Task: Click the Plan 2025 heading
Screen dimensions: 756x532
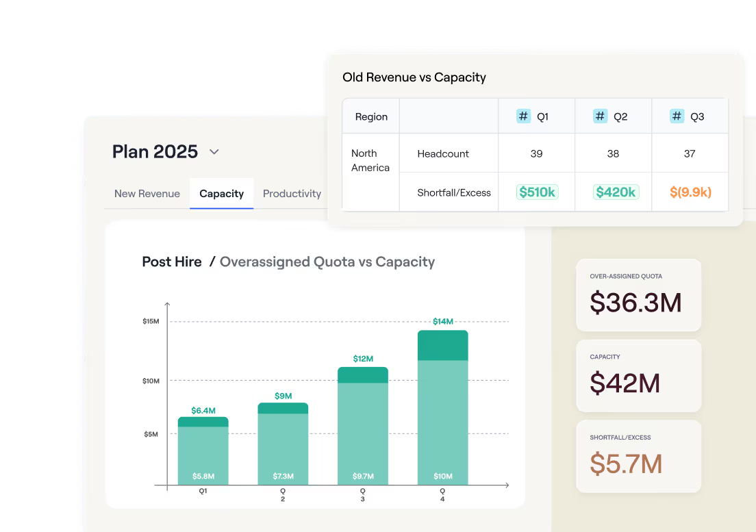Action: coord(155,152)
